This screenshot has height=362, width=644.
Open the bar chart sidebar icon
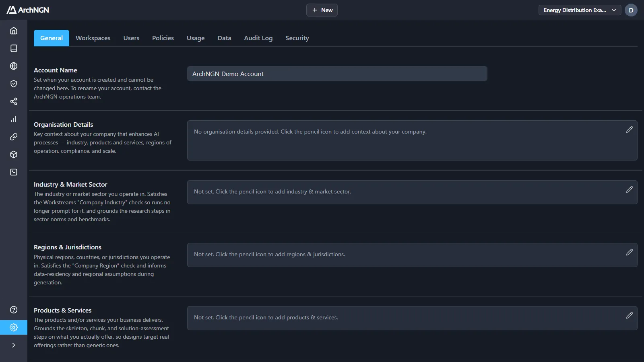pyautogui.click(x=14, y=119)
